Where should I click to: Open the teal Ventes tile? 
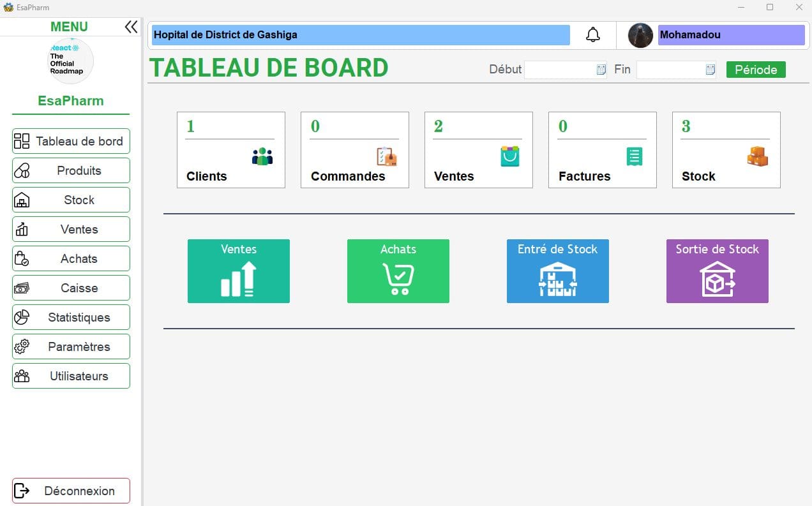239,271
